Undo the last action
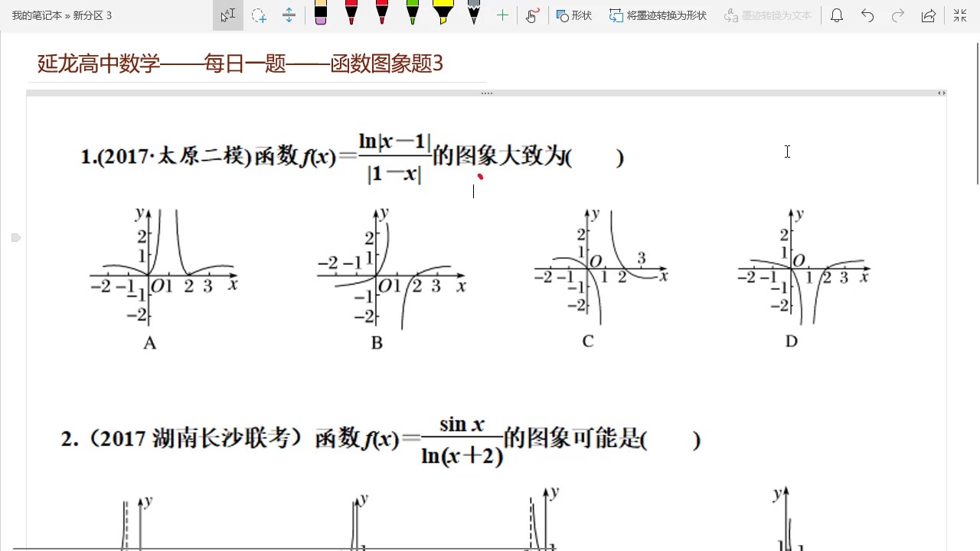This screenshot has width=980, height=551. coord(867,15)
